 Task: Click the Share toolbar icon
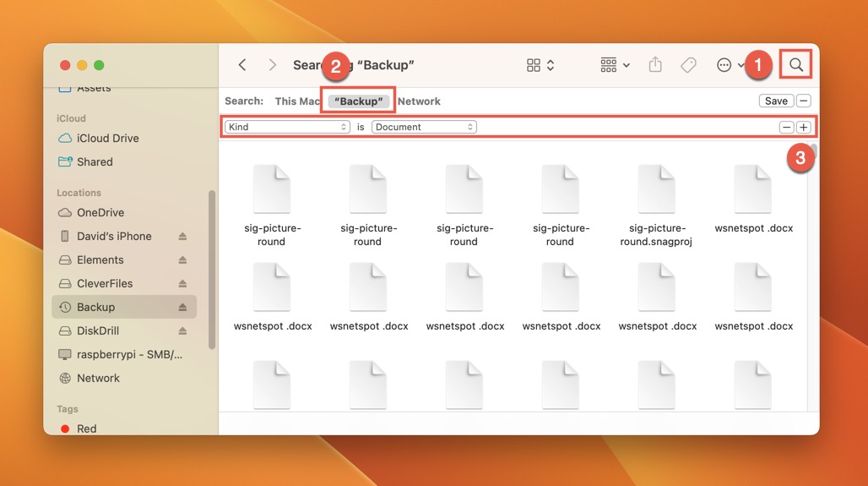(655, 64)
